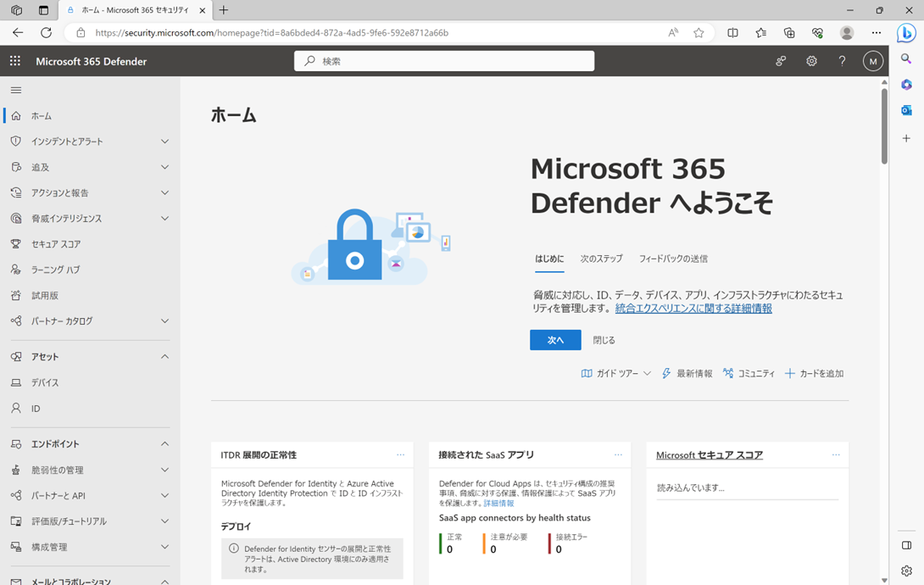The image size is (924, 585).
Task: Expand 評価版/チュートリアル chevron
Action: pyautogui.click(x=165, y=521)
